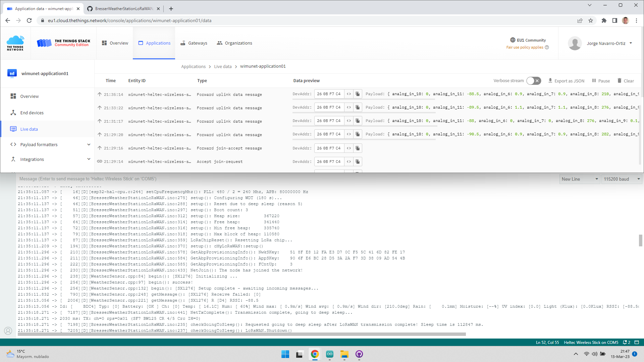
Task: Click serial monitor message input field
Action: (287, 179)
